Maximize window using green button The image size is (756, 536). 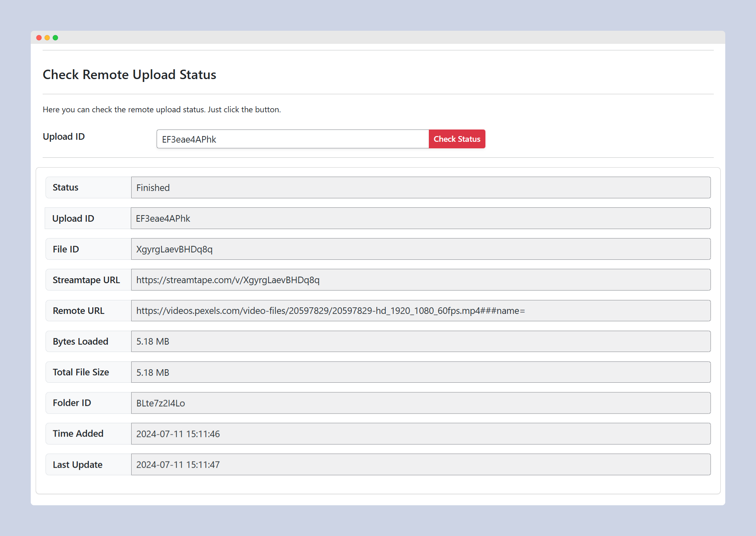pyautogui.click(x=55, y=38)
